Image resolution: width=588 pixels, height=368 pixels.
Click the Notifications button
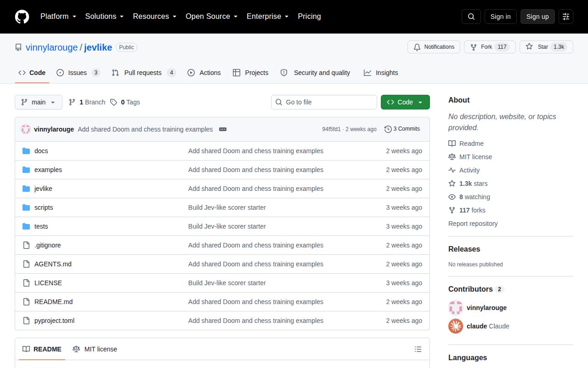(x=434, y=47)
